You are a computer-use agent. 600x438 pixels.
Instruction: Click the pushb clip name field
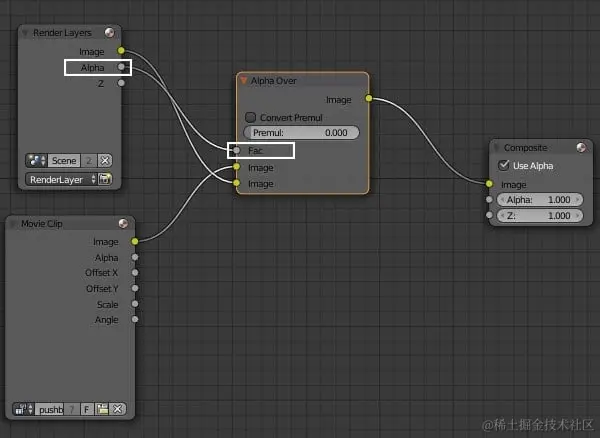49,409
